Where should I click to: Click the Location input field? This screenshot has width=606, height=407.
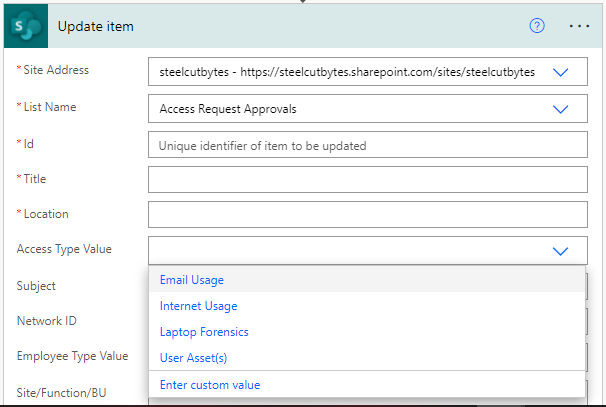[x=366, y=215]
